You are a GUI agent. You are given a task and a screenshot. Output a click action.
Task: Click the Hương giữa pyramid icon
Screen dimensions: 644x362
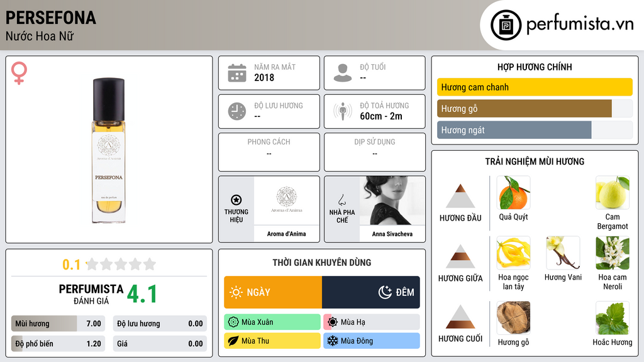tap(460, 256)
